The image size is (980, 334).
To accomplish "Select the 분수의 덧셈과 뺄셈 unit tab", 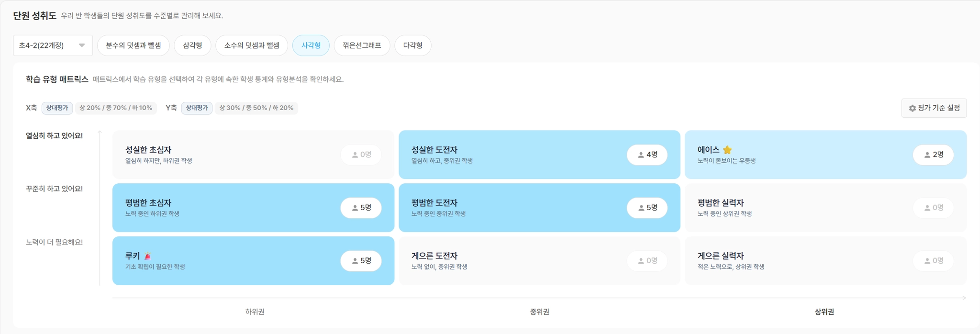I will pos(133,45).
